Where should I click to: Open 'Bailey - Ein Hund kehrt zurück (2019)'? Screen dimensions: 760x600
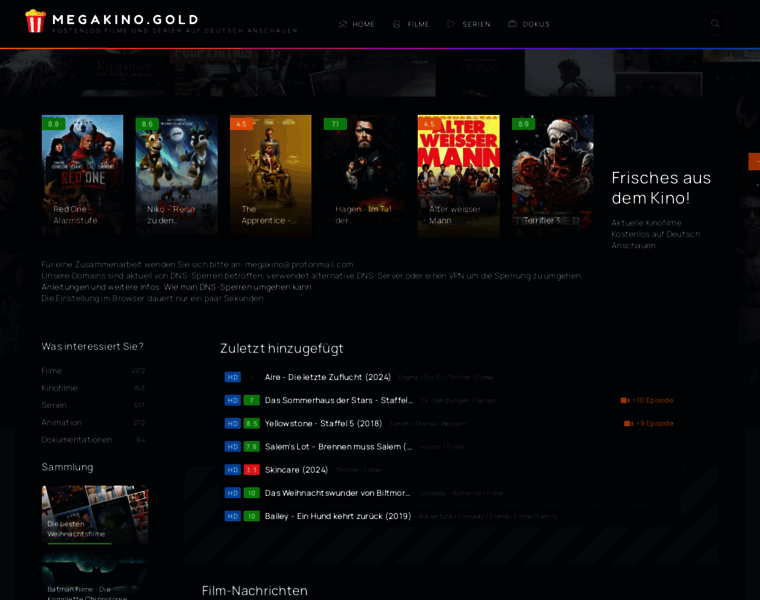coord(338,516)
